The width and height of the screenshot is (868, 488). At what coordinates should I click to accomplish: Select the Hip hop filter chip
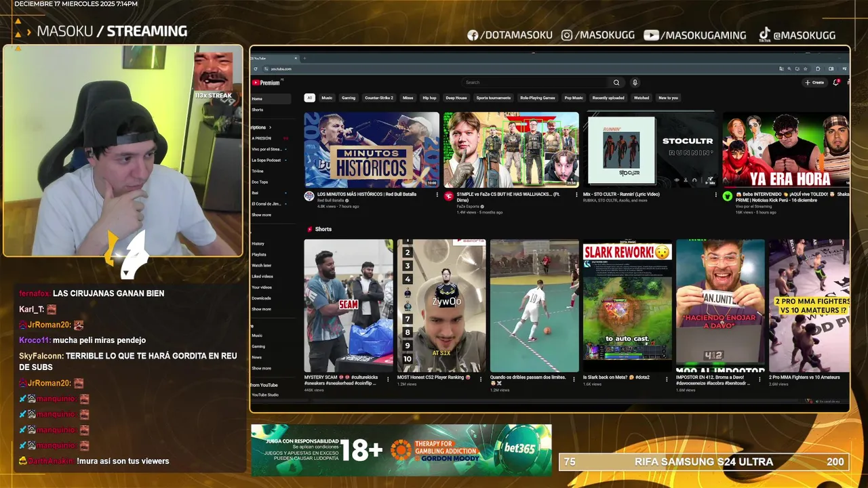(x=429, y=98)
